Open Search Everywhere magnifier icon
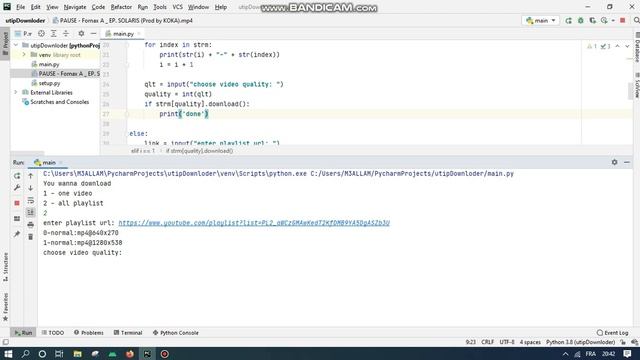 tap(636, 20)
